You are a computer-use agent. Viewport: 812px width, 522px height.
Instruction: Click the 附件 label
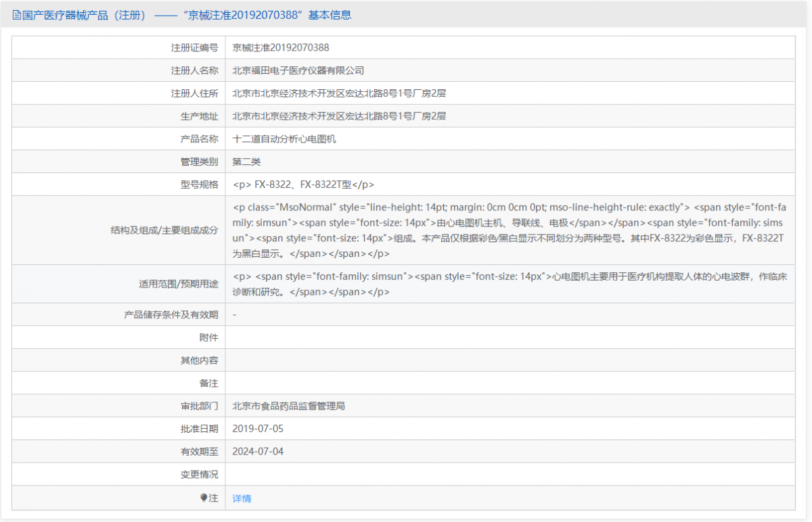[209, 337]
